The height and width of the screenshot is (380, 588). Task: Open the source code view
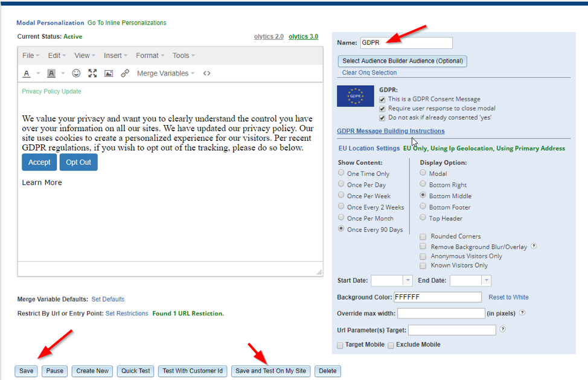(x=206, y=73)
